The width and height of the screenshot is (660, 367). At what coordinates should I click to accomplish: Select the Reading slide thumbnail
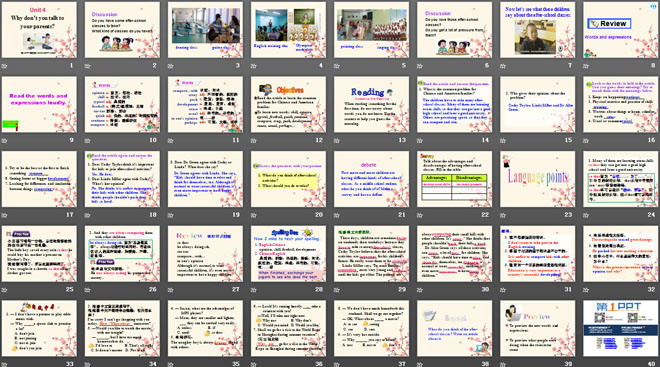coord(371,104)
